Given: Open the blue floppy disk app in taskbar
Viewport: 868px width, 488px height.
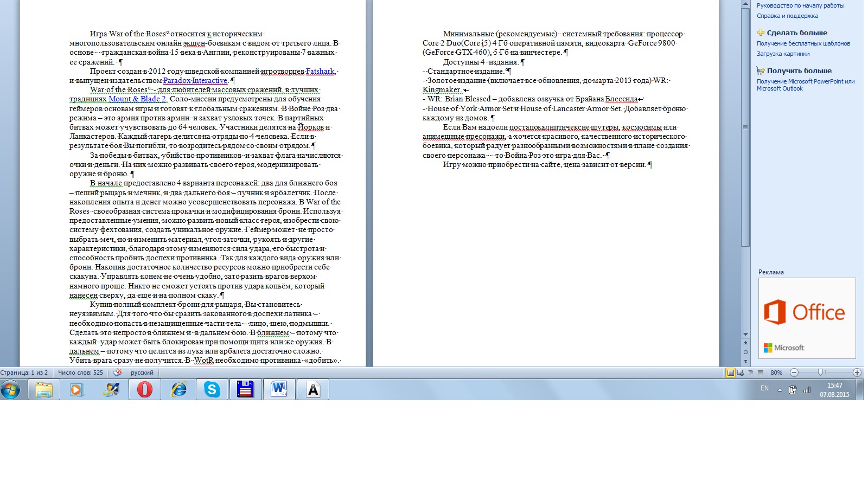Looking at the screenshot, I should click(245, 389).
